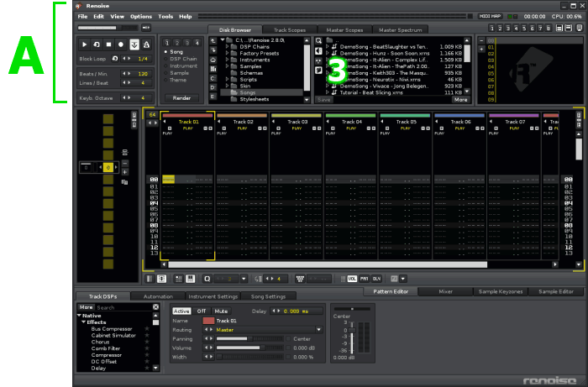Switch to the Master Spectrum tab

[x=400, y=30]
